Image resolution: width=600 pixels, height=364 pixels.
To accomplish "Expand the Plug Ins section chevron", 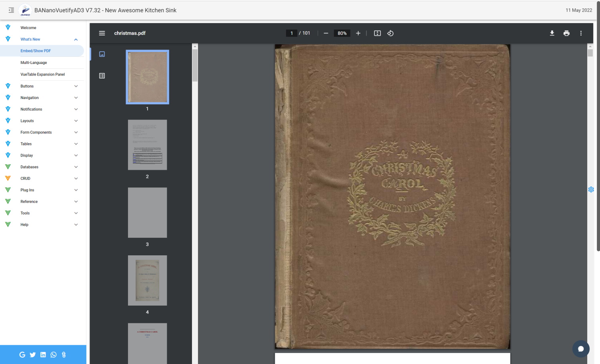I will (x=76, y=190).
